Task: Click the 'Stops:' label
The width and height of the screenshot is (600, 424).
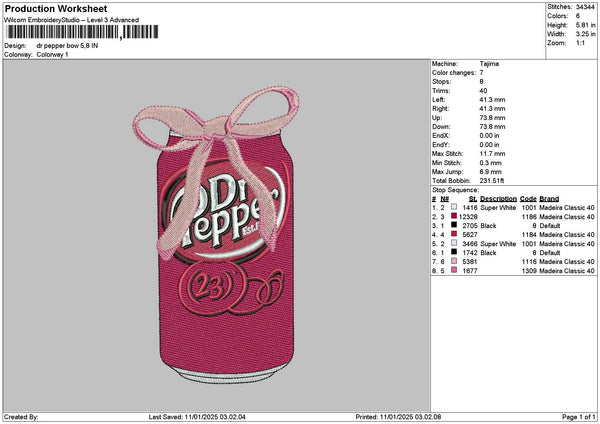Action: point(442,82)
